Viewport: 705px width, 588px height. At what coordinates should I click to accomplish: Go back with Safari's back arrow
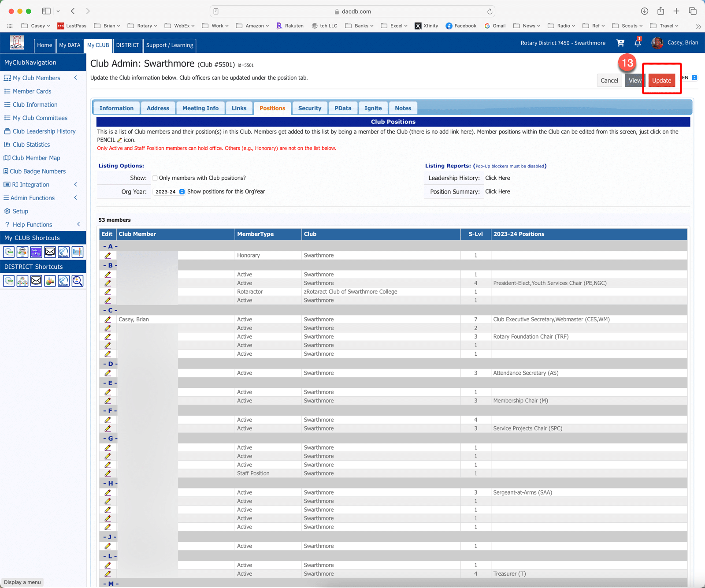coord(73,11)
